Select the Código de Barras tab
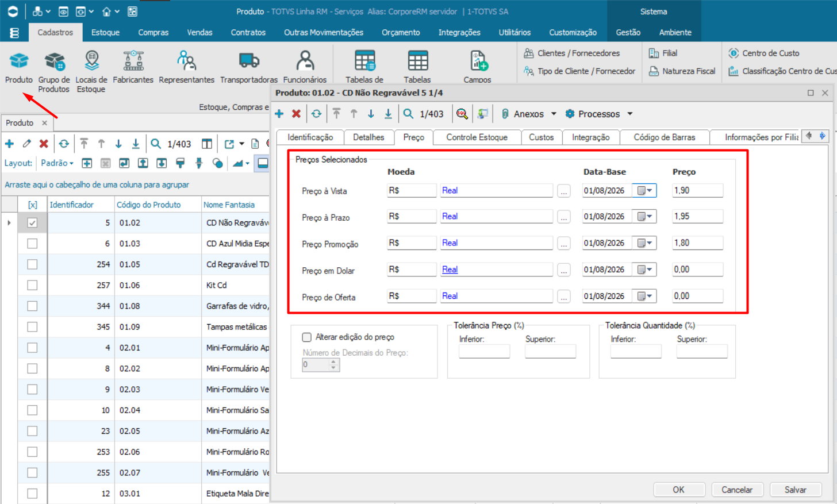837x504 pixels. 665,137
